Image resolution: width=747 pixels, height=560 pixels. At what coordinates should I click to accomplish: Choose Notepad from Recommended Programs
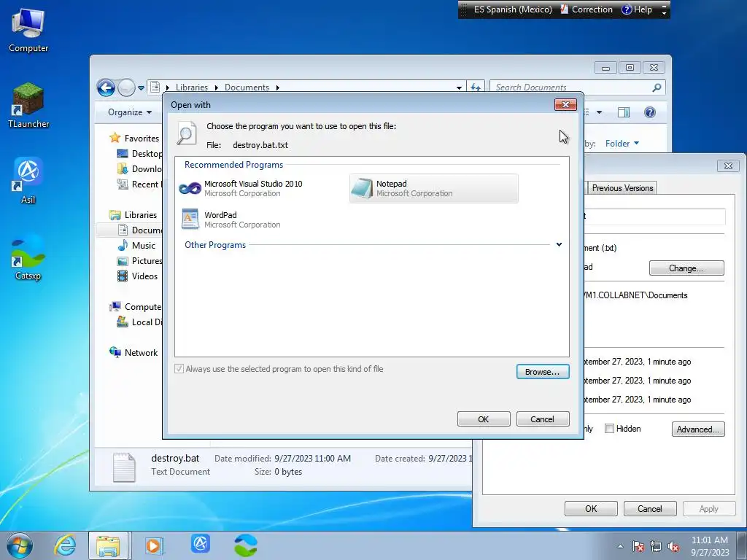coord(433,189)
